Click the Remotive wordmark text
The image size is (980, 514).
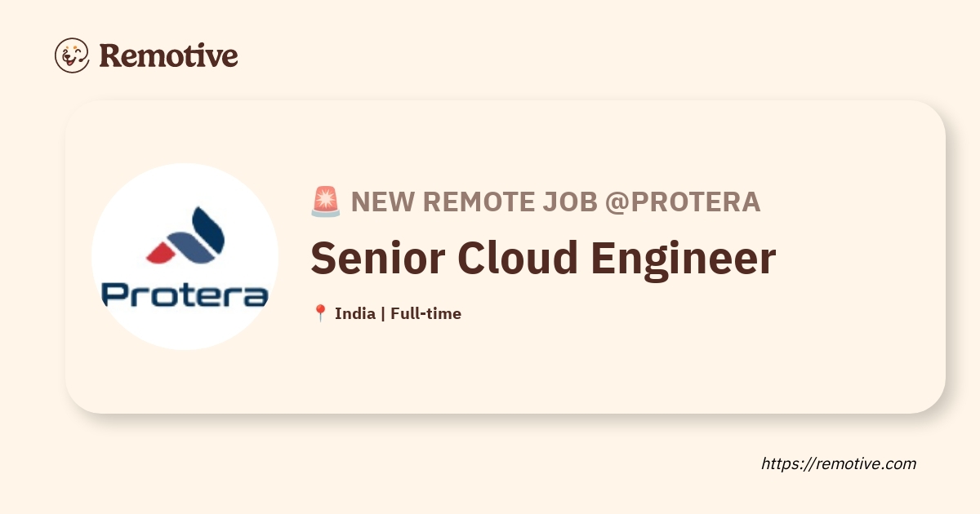point(168,55)
